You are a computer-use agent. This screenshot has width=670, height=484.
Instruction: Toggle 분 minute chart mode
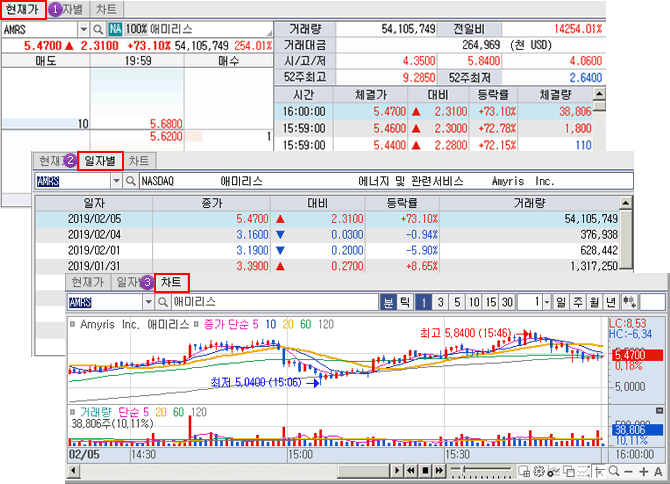click(x=388, y=302)
